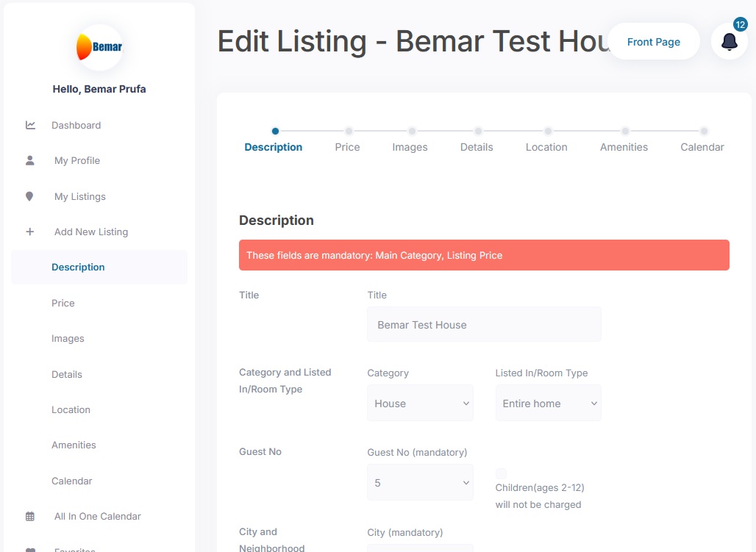
Task: Switch to the Images step tab
Action: point(410,147)
